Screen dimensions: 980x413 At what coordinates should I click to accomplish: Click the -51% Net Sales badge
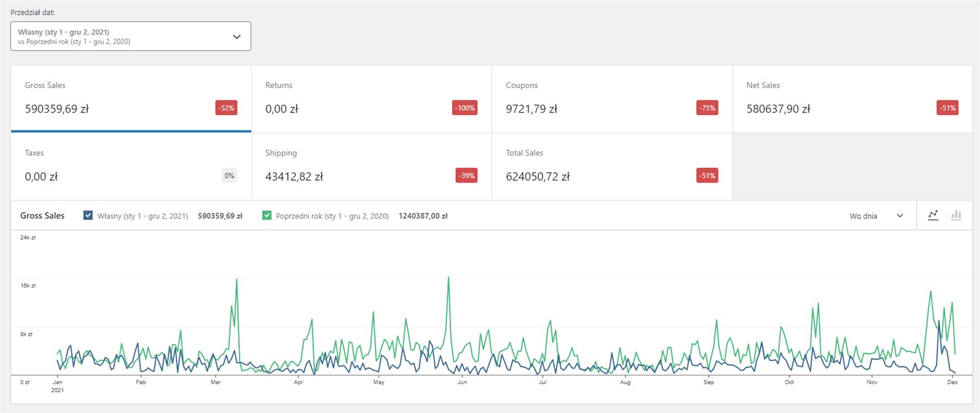coord(948,108)
